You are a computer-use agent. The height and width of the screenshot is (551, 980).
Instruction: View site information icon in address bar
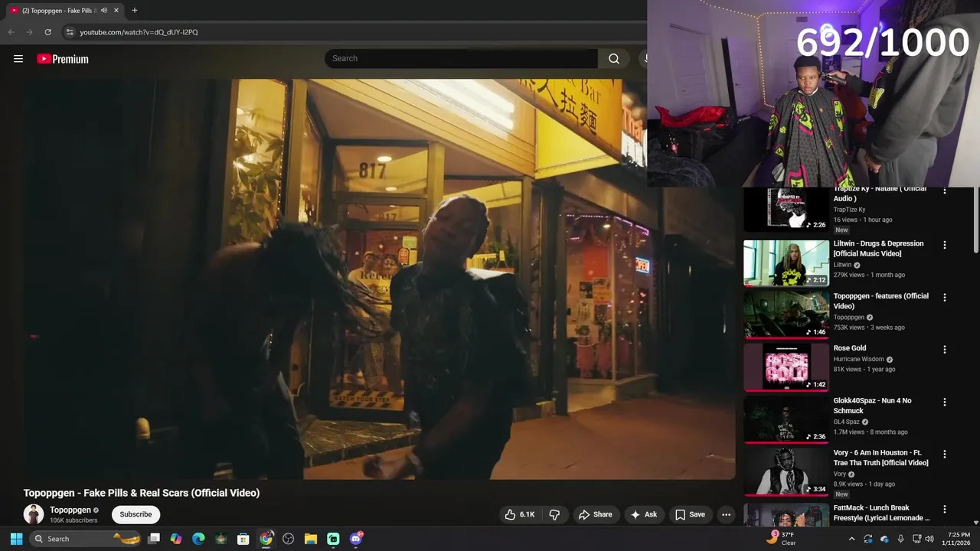click(70, 32)
